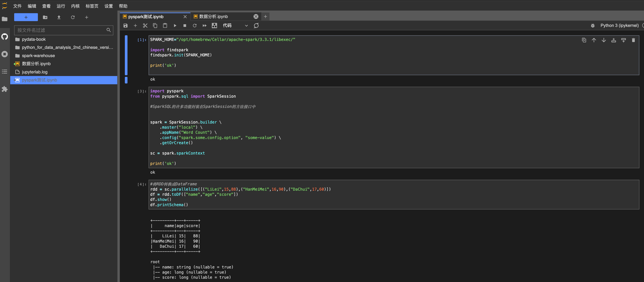Delete the first cell with trash icon

(x=633, y=40)
